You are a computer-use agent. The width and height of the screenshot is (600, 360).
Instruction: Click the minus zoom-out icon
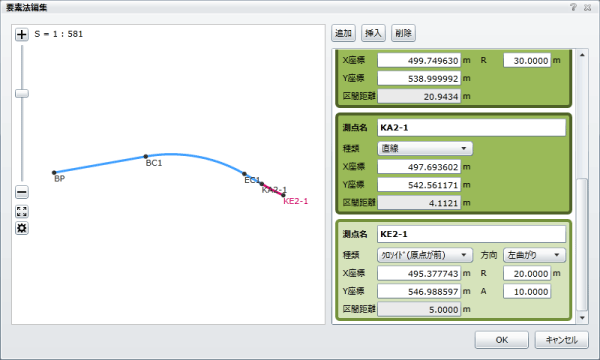pos(22,192)
